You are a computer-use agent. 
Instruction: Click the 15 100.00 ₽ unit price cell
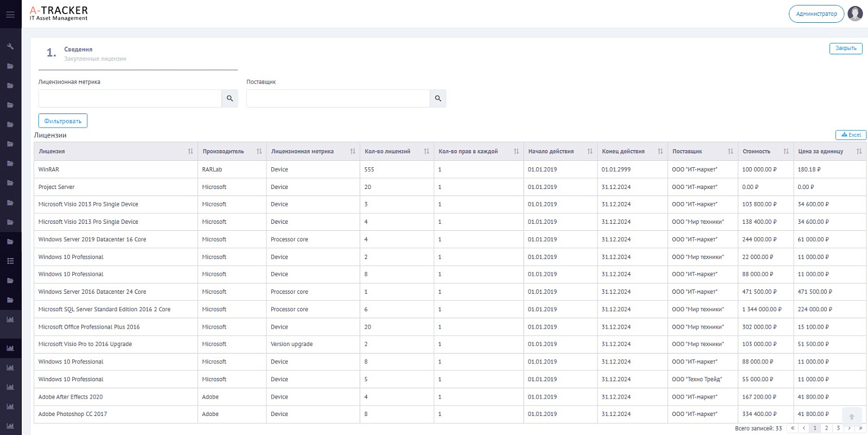[829, 327]
